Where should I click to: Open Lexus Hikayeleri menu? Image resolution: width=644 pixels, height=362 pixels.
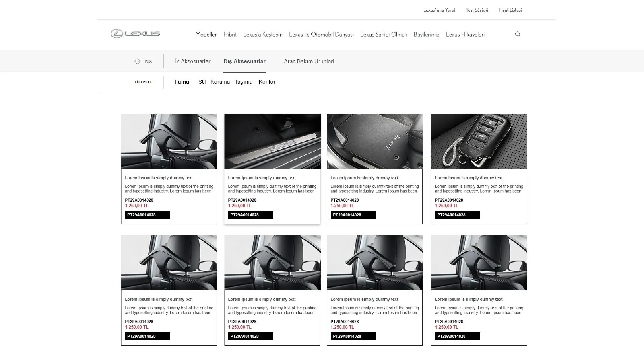(465, 35)
